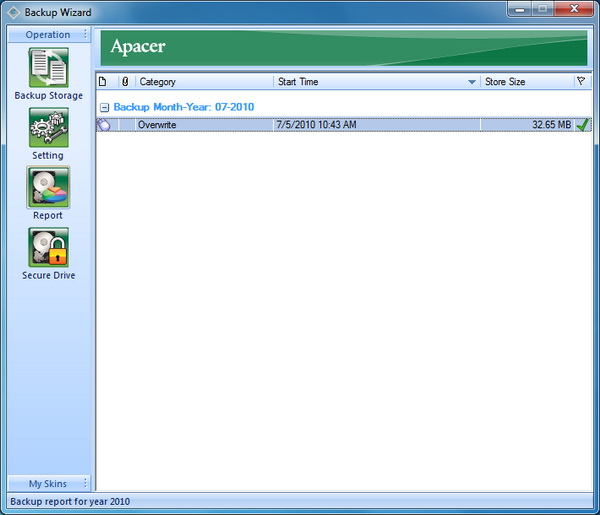The width and height of the screenshot is (600, 515).
Task: Select the 7/5/2010 10:43 AM cell
Action: click(x=377, y=125)
